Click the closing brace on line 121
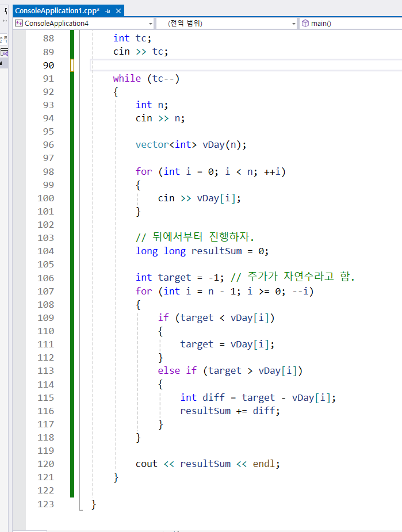Image resolution: width=402 pixels, height=532 pixels. pyautogui.click(x=116, y=477)
